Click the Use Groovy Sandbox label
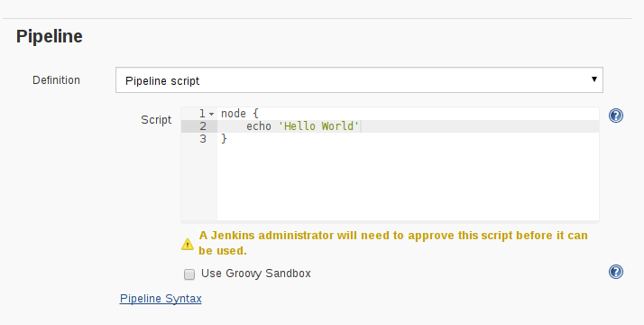644x325 pixels. pos(256,274)
